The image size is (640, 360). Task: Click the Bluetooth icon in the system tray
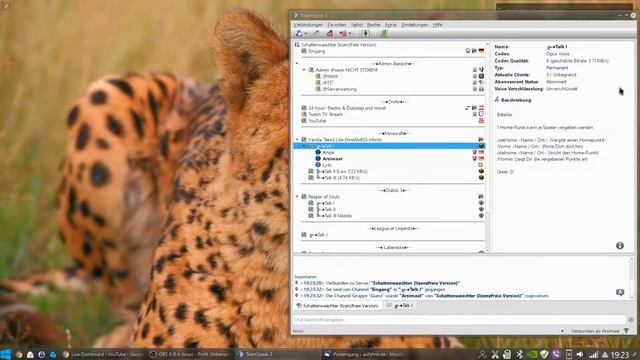(519, 355)
